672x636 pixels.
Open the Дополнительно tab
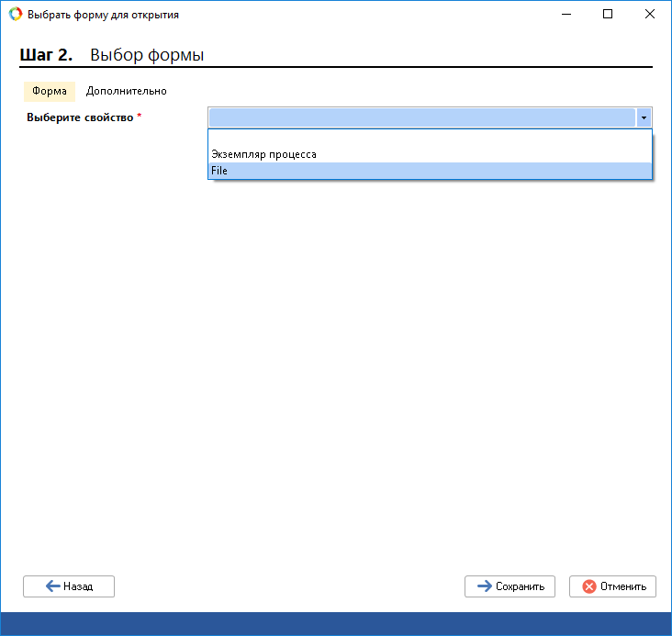click(x=127, y=91)
